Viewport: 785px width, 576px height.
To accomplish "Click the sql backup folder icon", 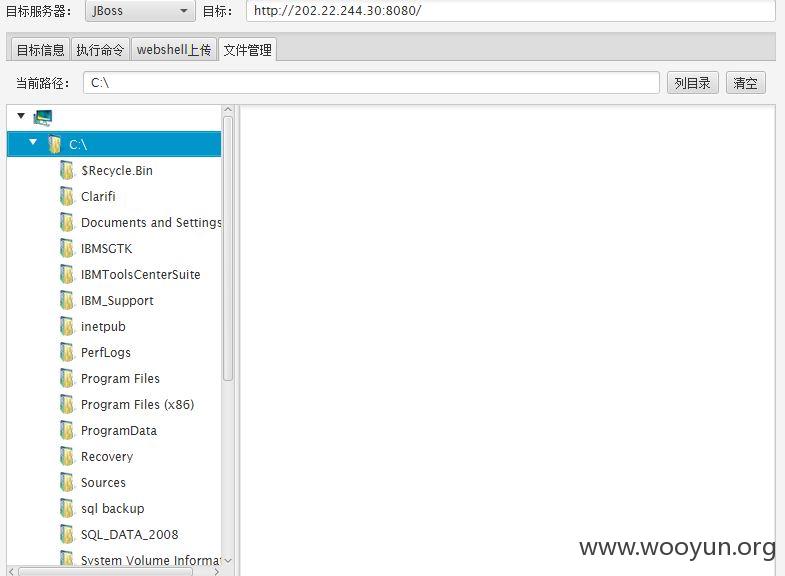I will (67, 508).
